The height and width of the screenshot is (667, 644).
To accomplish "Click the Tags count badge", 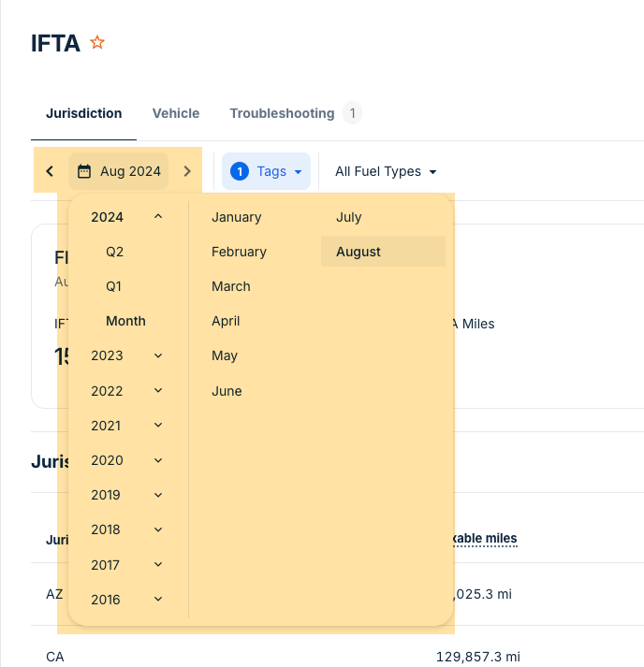I will (240, 171).
